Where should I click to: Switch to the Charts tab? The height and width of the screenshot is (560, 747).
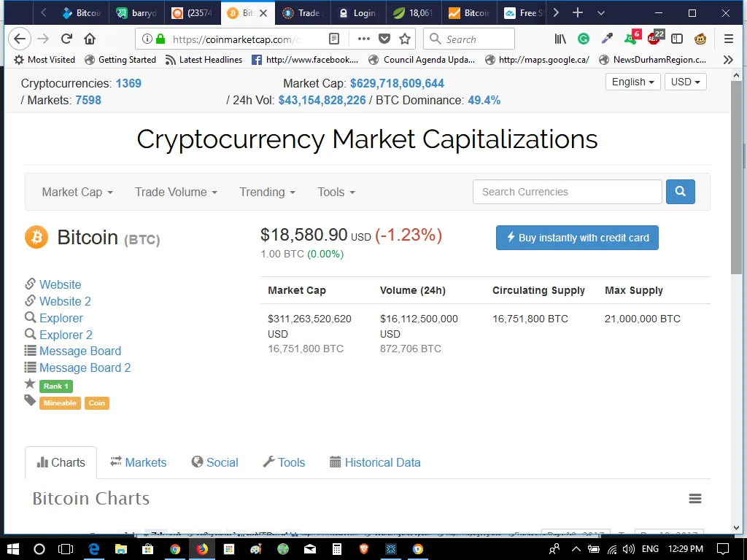click(61, 462)
